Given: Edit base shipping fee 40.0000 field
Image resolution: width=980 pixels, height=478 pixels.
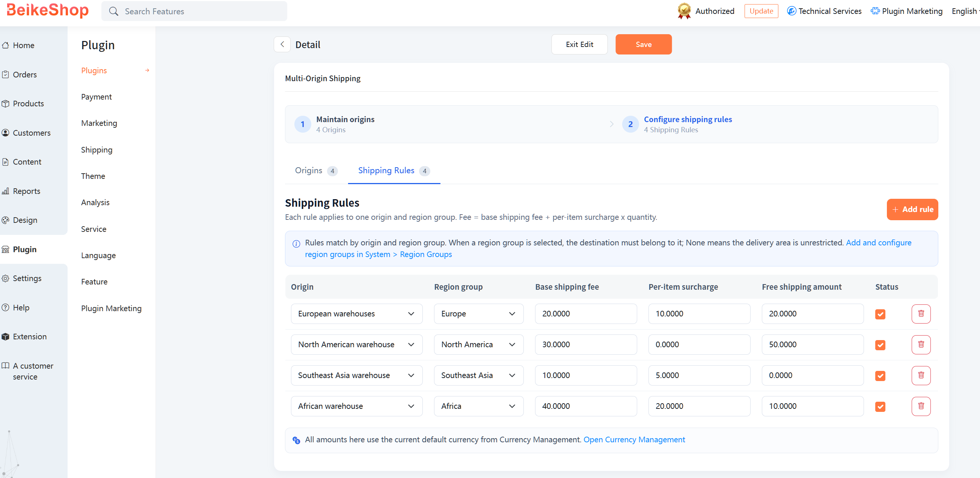Looking at the screenshot, I should click(586, 406).
